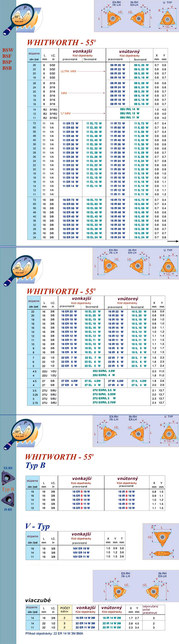Select BSF in the left sidebar

point(7,56)
